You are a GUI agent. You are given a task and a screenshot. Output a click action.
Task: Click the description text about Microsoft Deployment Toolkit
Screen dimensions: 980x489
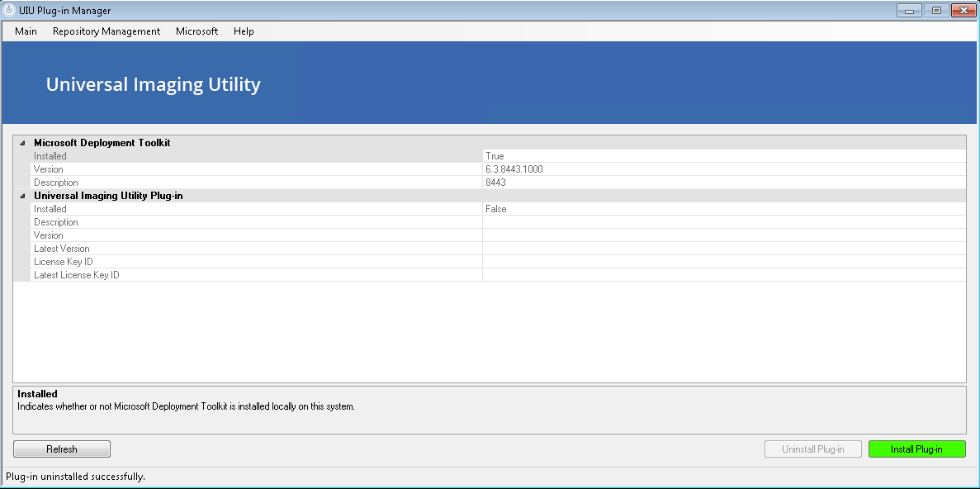pos(186,406)
